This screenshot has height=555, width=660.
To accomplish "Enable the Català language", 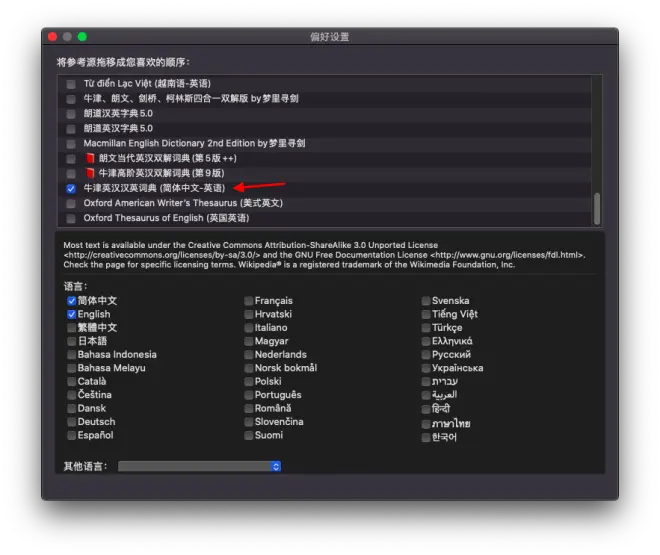I will coord(72,382).
